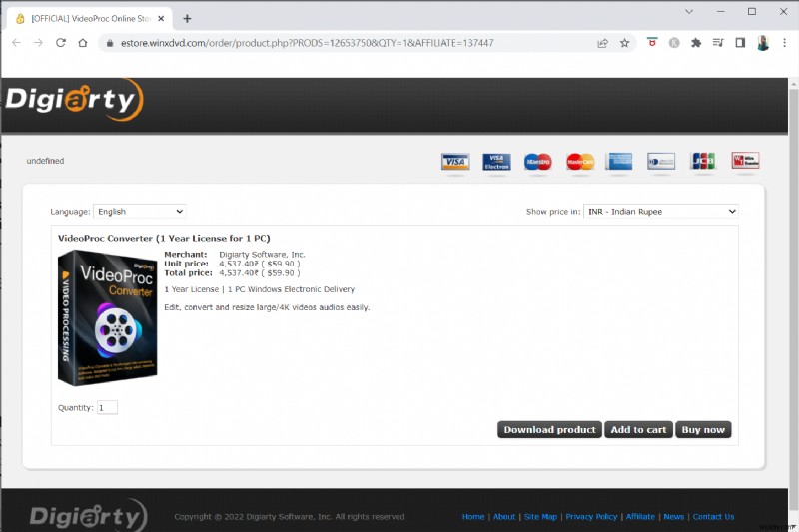Click the browser back arrow
Image resolution: width=799 pixels, height=532 pixels.
(x=16, y=43)
